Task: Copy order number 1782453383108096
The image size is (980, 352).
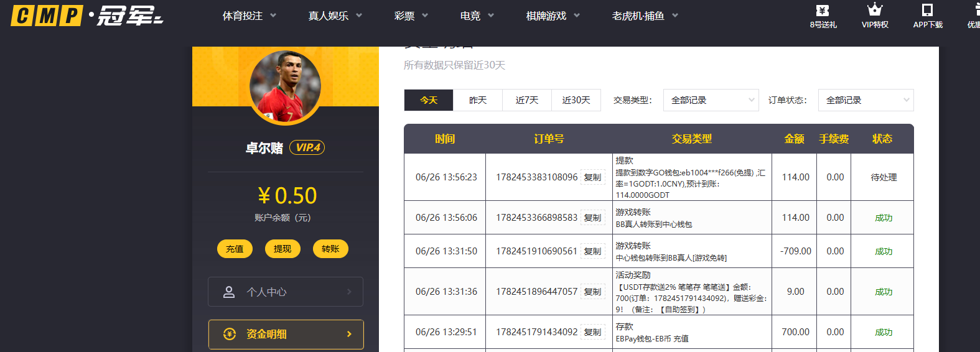Action: click(592, 177)
